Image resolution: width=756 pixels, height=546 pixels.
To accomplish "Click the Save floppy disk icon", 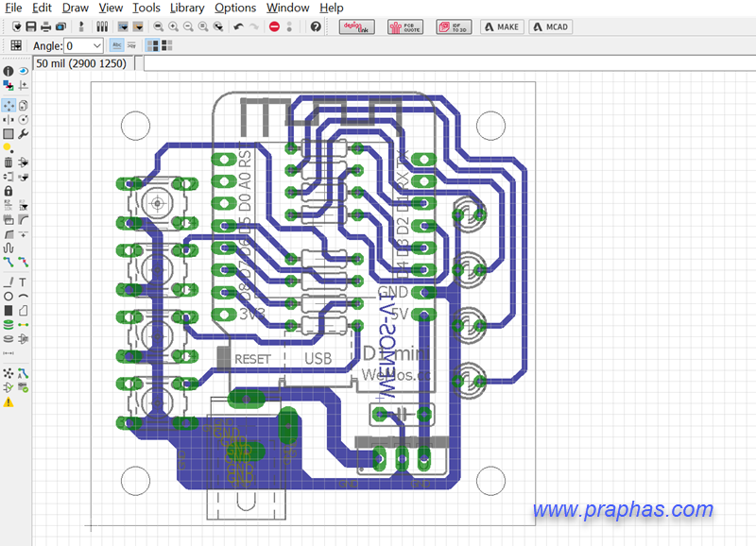I will click(31, 26).
